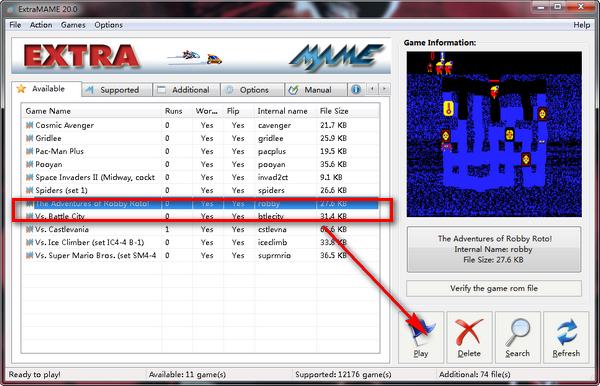
Task: Select the Vs. Battle City row
Action: [x=201, y=216]
